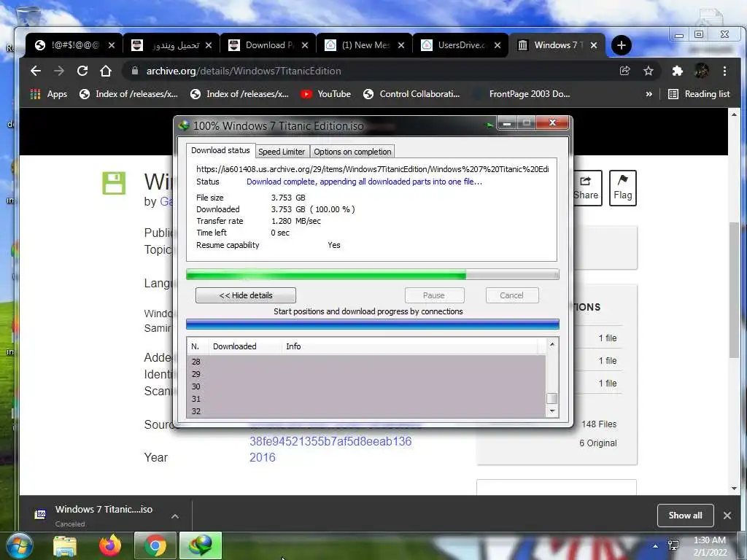Open the Chrome home page icon
747x560 pixels.
coord(105,71)
